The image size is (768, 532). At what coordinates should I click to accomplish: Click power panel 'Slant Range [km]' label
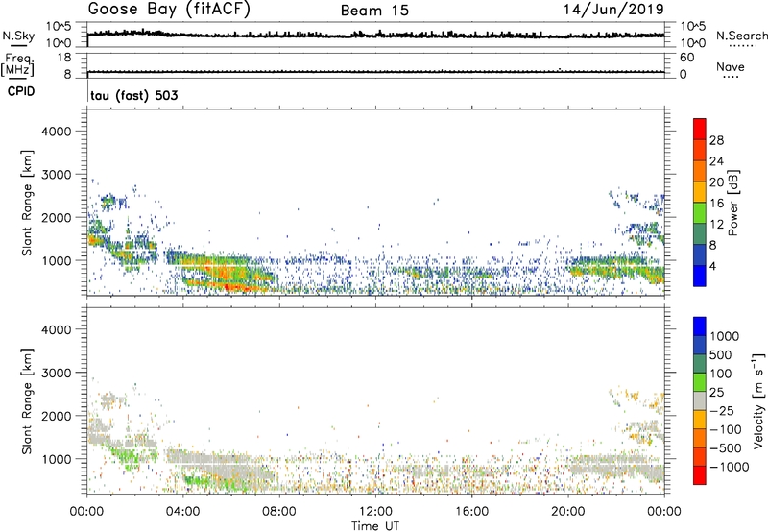[27, 203]
